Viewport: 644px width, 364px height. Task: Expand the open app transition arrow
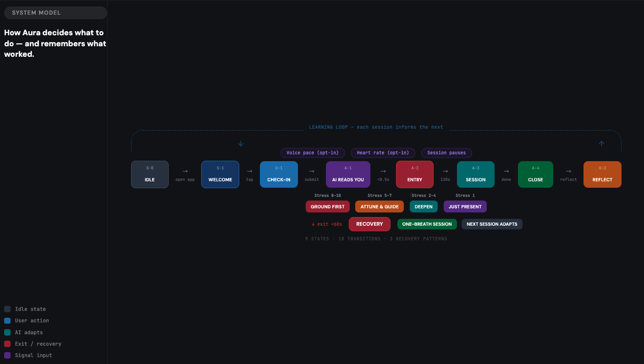coord(185,174)
